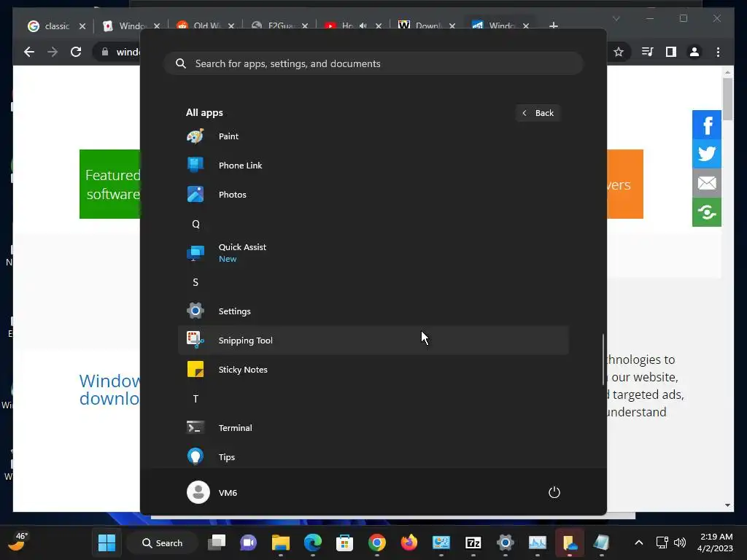This screenshot has width=747, height=560.
Task: Open Task View on taskbar
Action: [x=217, y=542]
